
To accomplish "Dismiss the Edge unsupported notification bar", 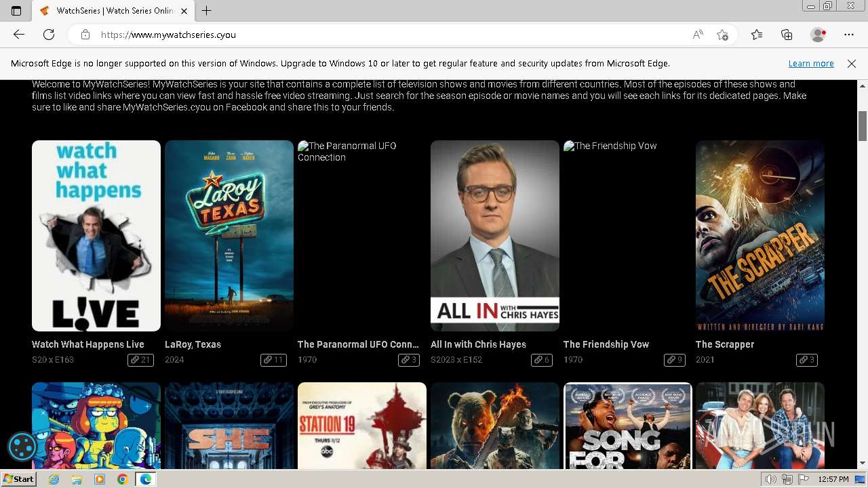I will point(852,64).
